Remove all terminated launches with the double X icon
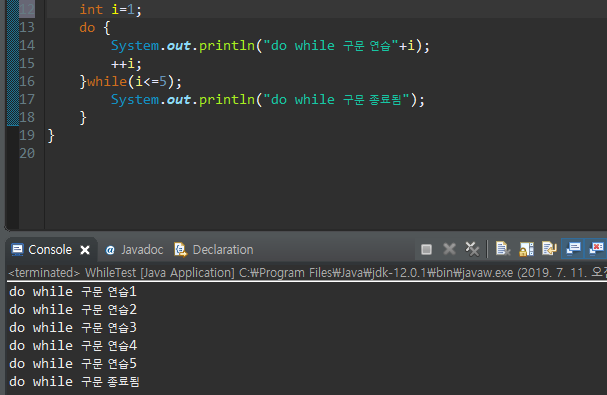The height and width of the screenshot is (395, 607). [472, 249]
